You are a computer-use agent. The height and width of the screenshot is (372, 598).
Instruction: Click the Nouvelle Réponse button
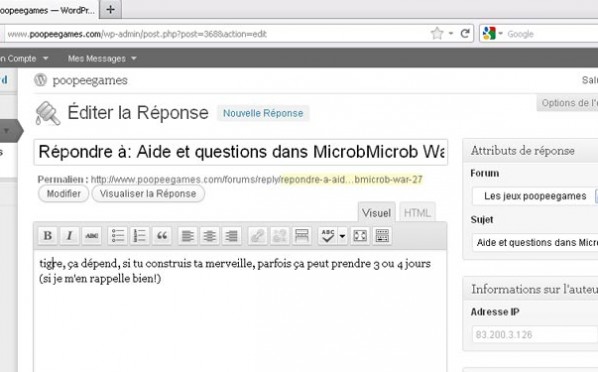(x=263, y=113)
